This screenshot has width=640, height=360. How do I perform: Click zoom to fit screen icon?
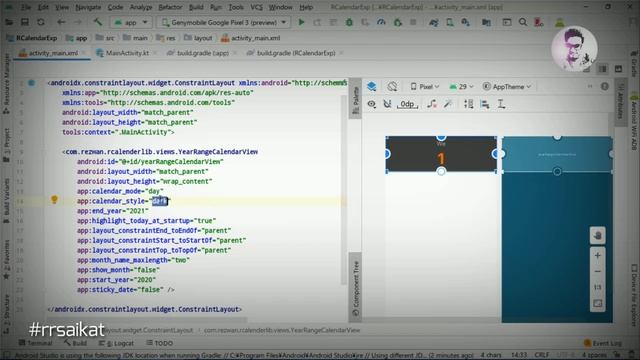tap(598, 303)
